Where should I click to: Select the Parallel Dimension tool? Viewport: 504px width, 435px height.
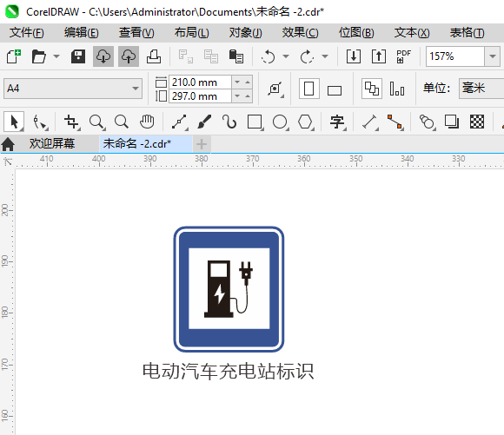369,122
